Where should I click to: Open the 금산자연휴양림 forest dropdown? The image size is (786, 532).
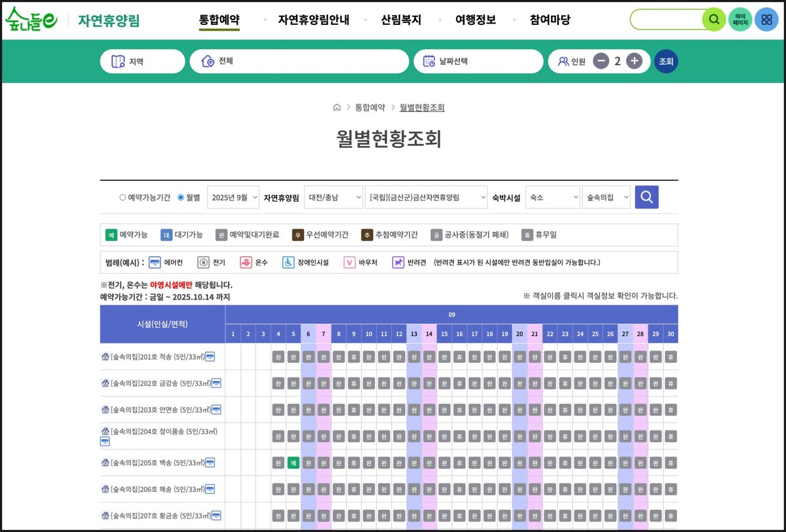(426, 197)
